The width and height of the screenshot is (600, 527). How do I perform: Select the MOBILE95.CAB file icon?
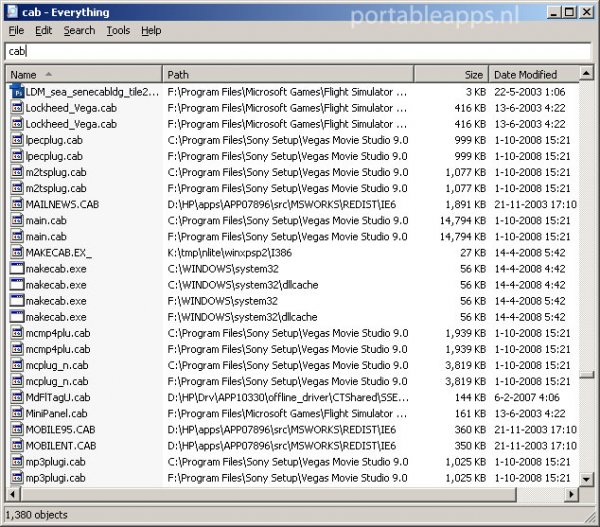tap(17, 429)
